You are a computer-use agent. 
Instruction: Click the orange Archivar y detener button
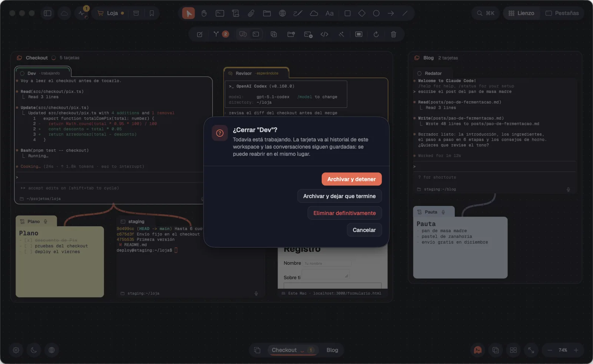point(351,179)
